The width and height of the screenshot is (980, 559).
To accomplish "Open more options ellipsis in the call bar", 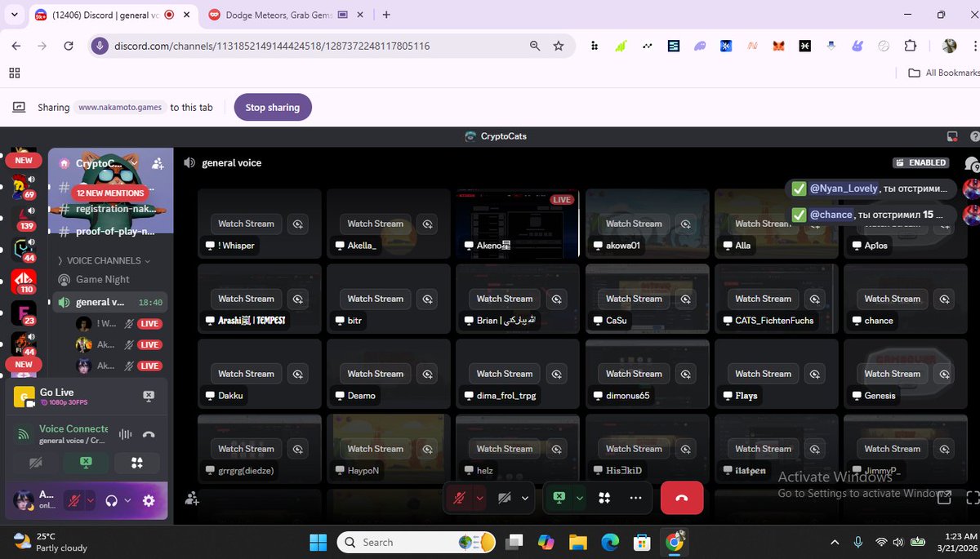I will (636, 498).
